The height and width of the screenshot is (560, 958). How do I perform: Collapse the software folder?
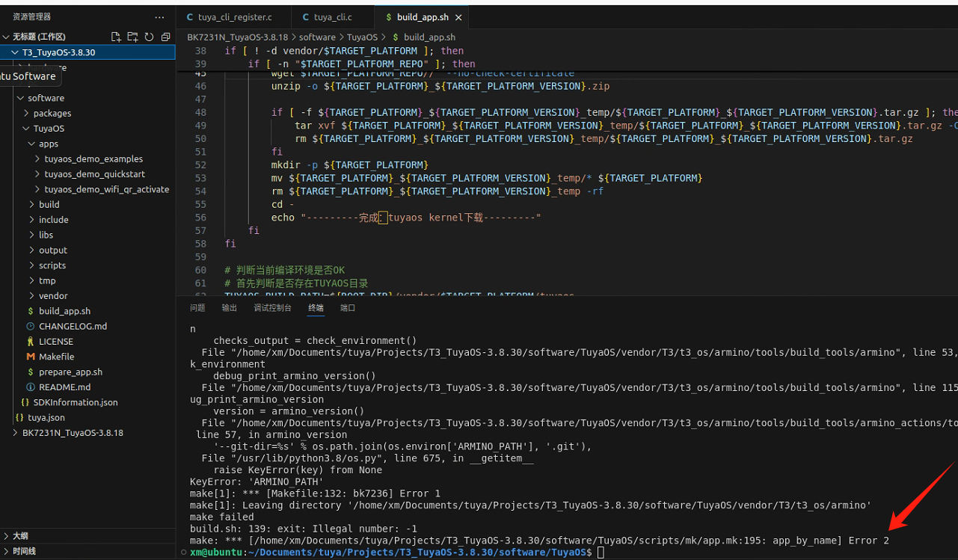[87, 98]
